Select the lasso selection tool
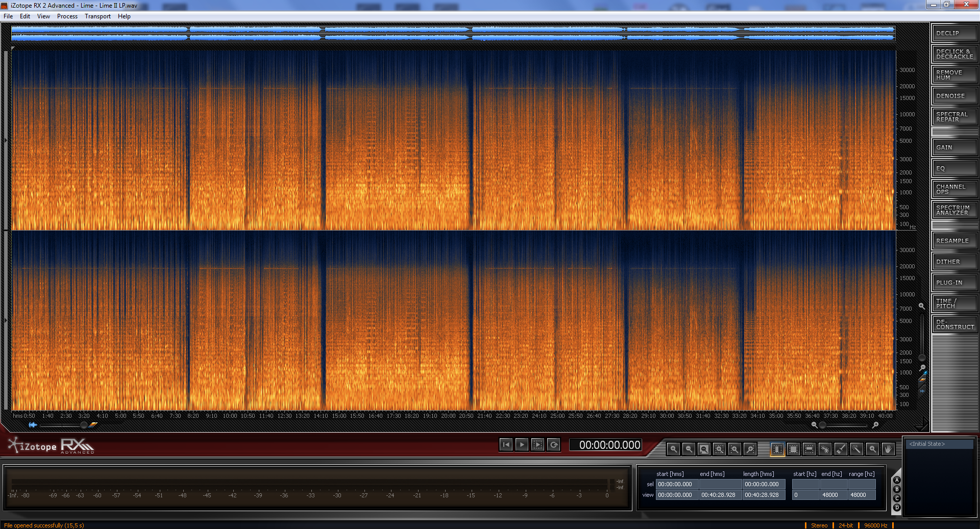Screen dimensions: 980x529 coord(825,449)
